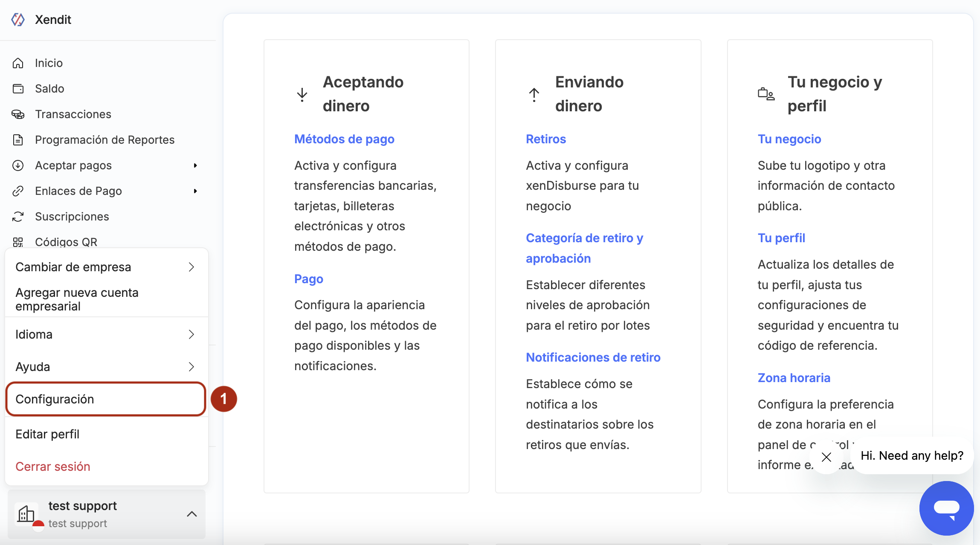Viewport: 980px width, 545px height.
Task: Open the blue chat support bubble
Action: pyautogui.click(x=946, y=508)
